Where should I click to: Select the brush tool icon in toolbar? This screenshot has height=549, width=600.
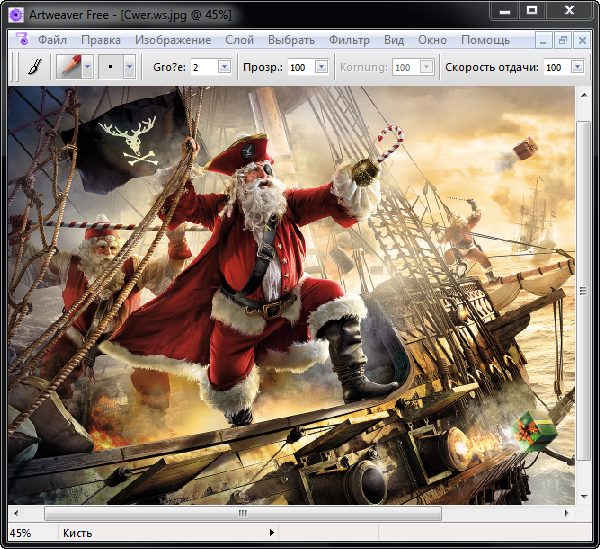coord(35,67)
